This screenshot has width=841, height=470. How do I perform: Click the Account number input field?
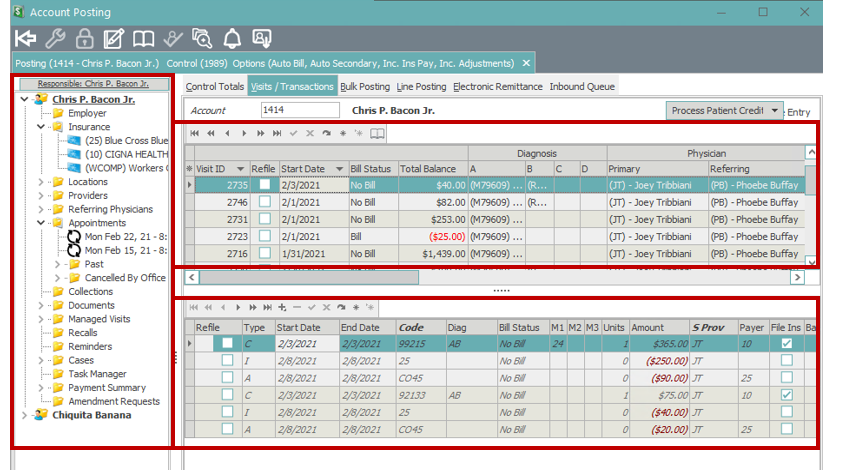tap(300, 110)
